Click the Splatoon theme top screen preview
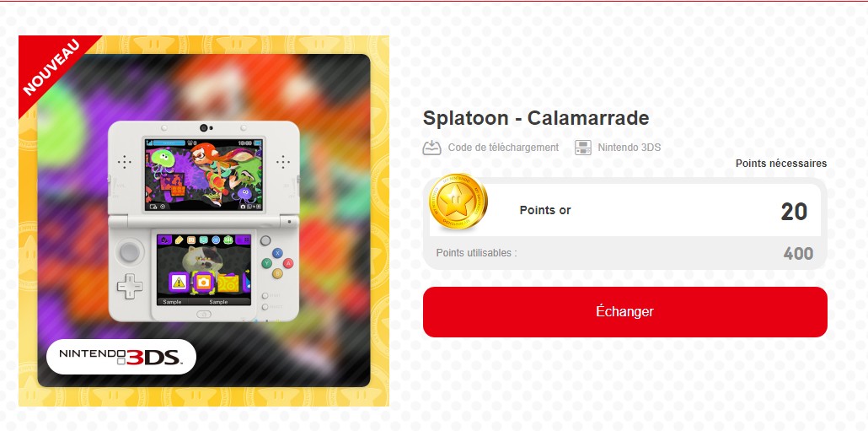Image resolution: width=868 pixels, height=431 pixels. point(204,175)
